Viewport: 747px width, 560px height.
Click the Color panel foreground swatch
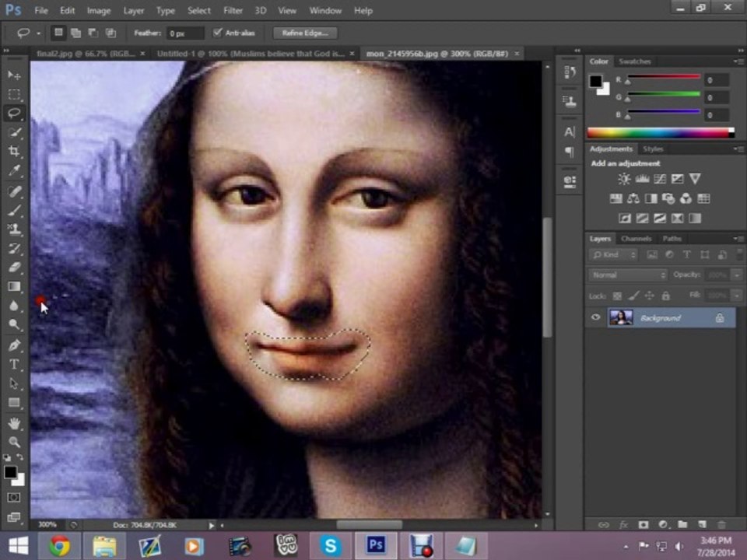click(595, 82)
